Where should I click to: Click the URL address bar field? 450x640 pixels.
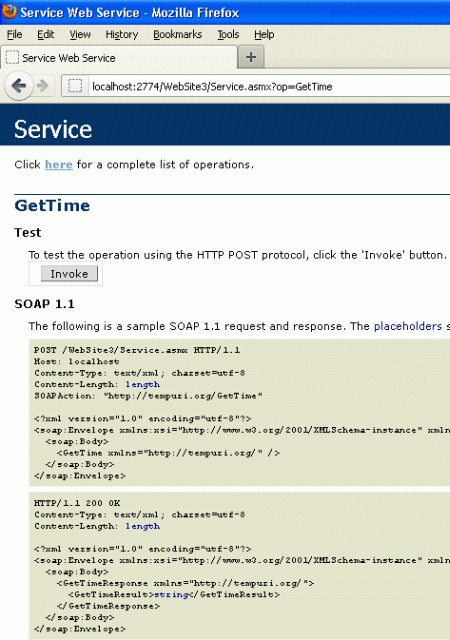(x=270, y=86)
